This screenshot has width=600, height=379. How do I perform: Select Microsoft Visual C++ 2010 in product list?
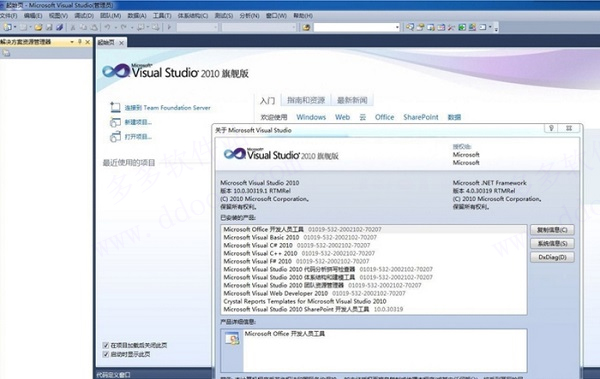[374, 253]
